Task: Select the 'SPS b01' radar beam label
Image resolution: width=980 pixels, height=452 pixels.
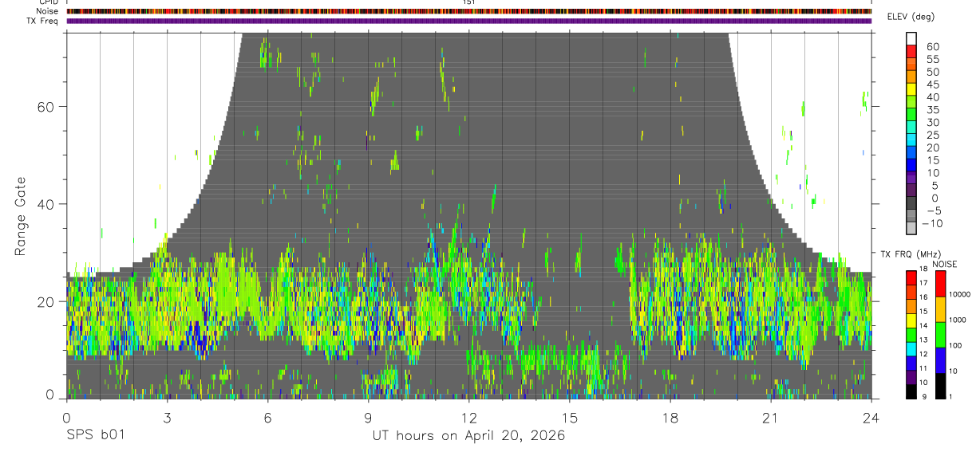Action: point(95,436)
